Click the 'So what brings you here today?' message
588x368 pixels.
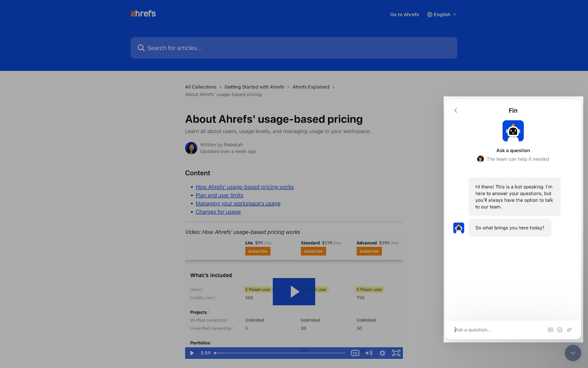[510, 228]
